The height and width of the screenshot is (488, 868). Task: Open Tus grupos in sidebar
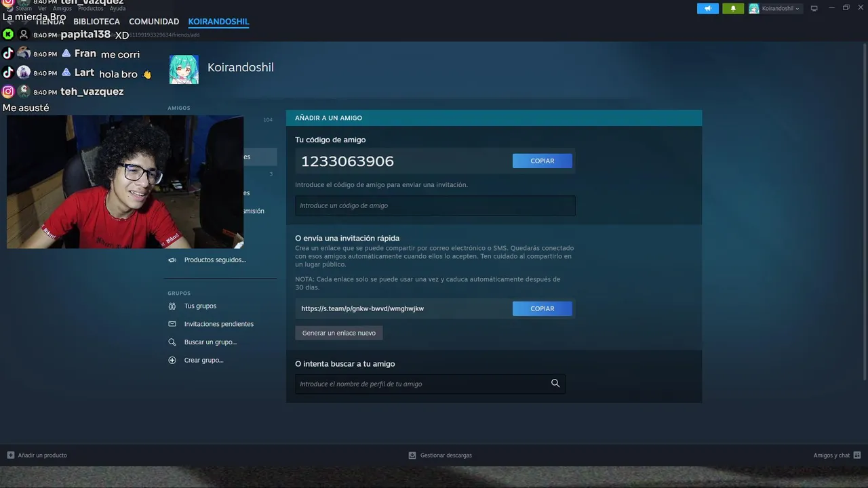tap(200, 306)
